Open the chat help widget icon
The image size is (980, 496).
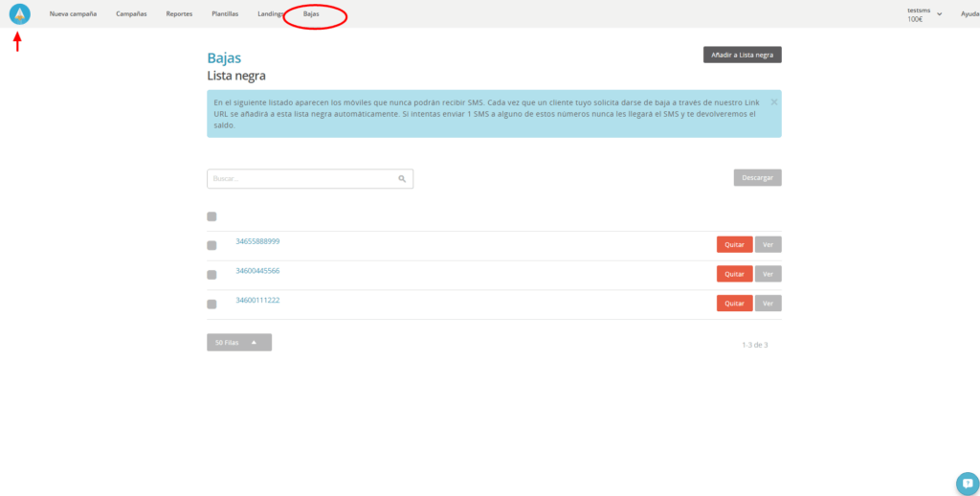965,483
